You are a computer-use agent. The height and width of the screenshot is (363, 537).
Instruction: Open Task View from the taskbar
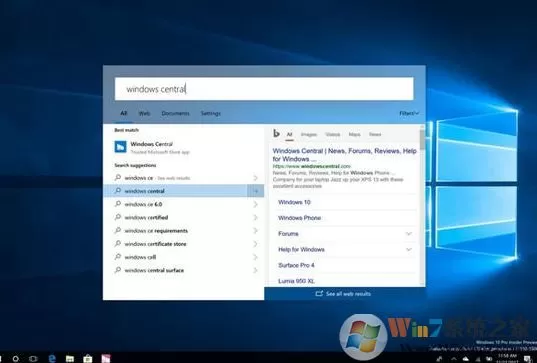[x=33, y=359]
